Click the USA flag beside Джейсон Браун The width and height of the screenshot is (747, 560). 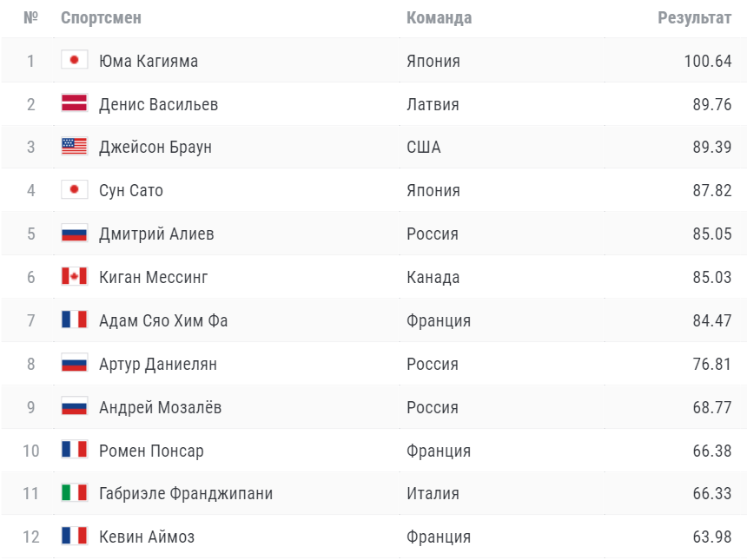(x=74, y=148)
